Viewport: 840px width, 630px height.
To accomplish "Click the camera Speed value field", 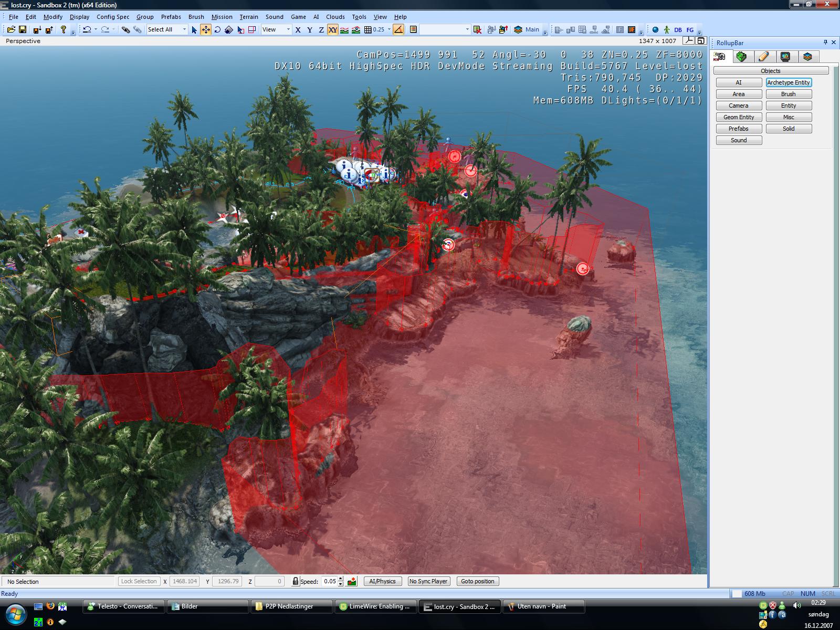I will pos(329,581).
